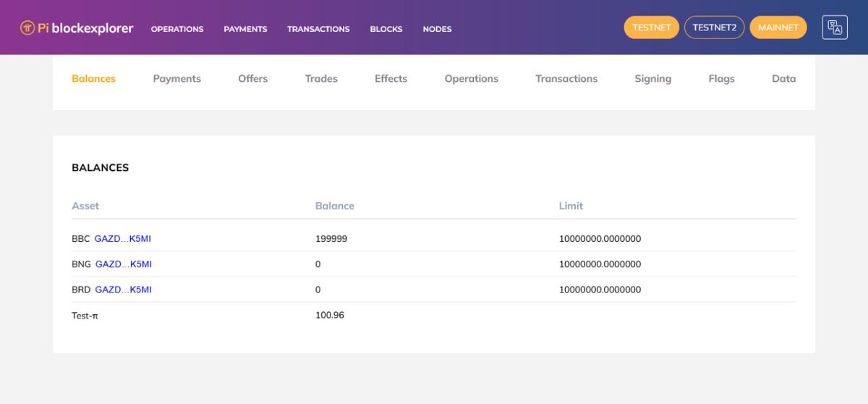Open BLOCKS in top navigation
This screenshot has width=868, height=404.
pos(386,29)
